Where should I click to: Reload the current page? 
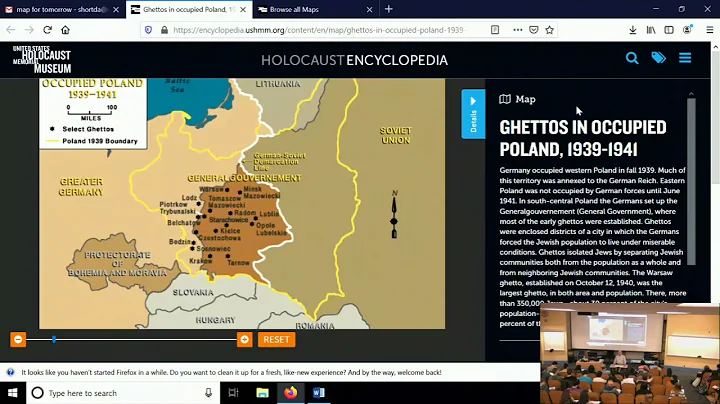pos(47,30)
